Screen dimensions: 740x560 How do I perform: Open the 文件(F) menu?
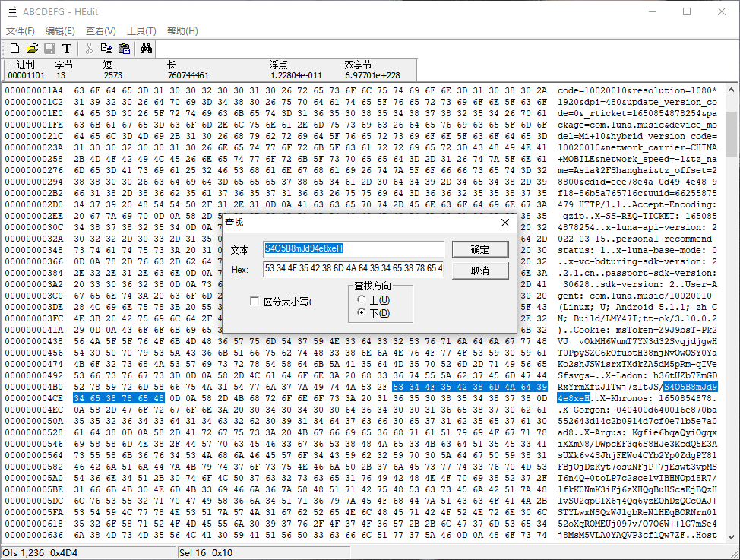pos(21,30)
